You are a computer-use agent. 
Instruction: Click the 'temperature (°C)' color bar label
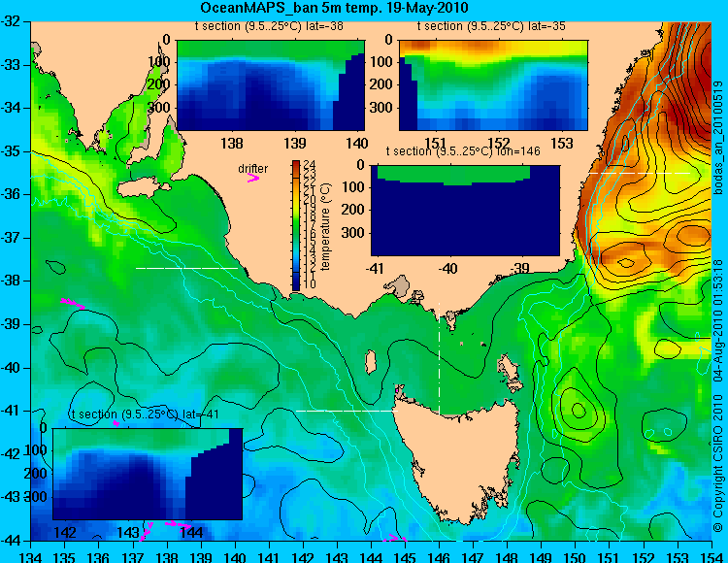(326, 226)
